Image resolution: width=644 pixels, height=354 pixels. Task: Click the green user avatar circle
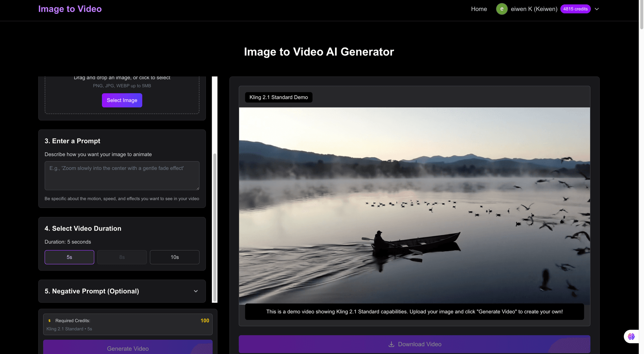[502, 9]
